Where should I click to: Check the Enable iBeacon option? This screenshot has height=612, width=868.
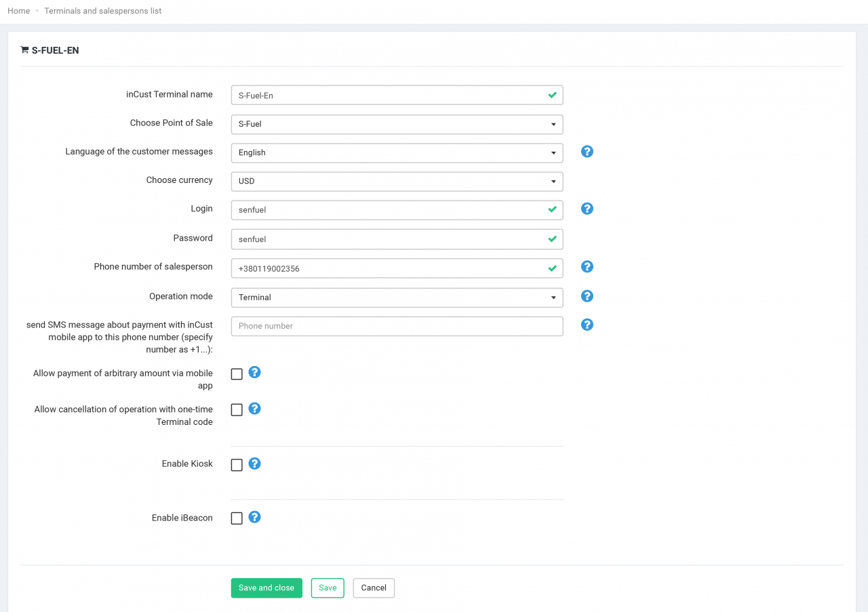[236, 518]
